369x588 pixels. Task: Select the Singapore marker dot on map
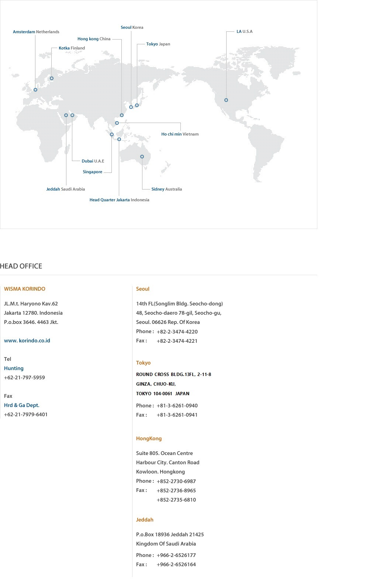point(112,134)
